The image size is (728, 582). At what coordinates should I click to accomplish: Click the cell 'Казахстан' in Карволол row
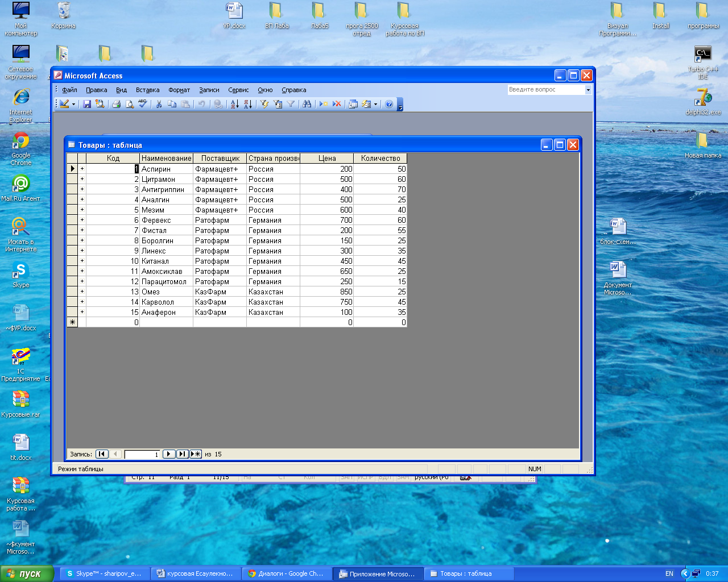[x=274, y=302]
